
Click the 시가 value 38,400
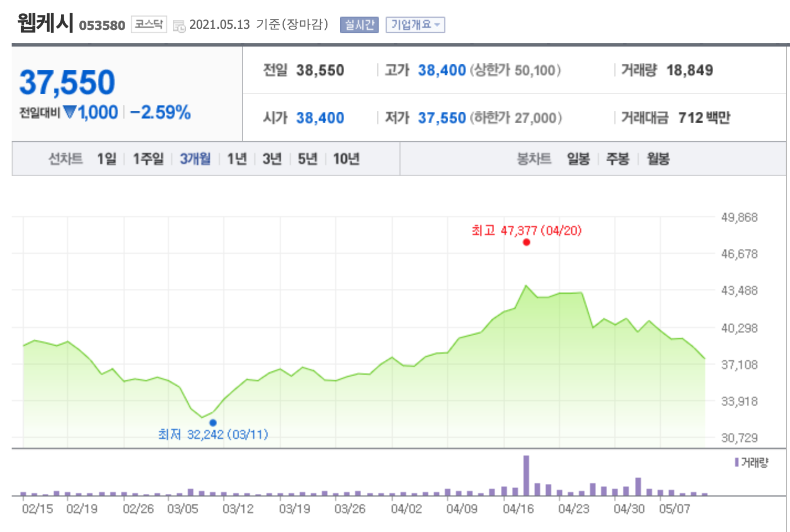point(320,118)
